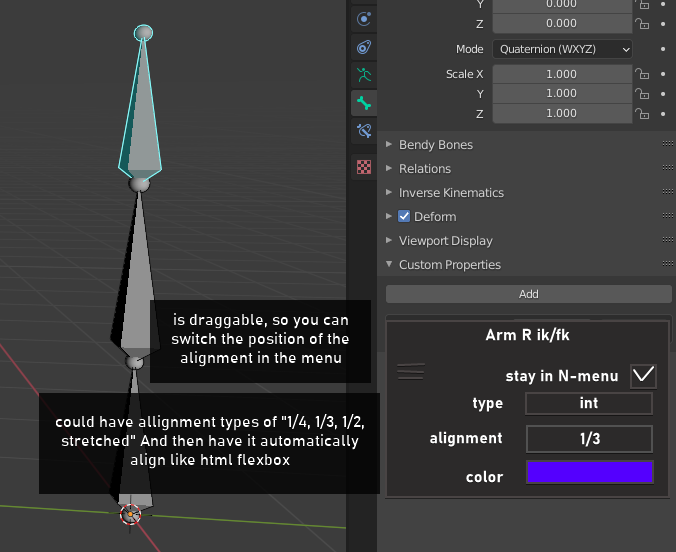The image size is (676, 552).
Task: Open the Texture properties tab
Action: [x=364, y=167]
